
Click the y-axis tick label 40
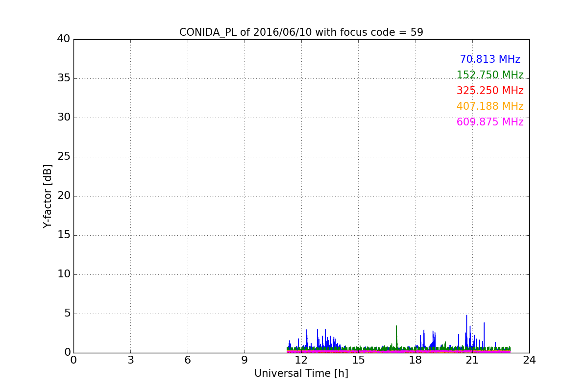tap(64, 39)
